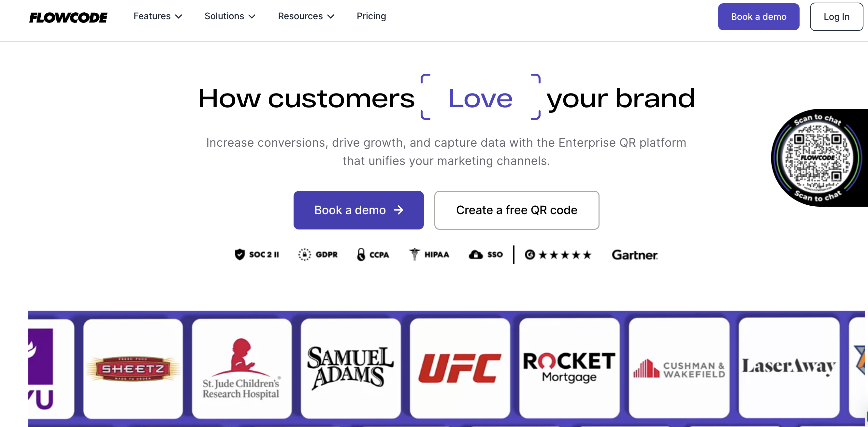
Task: Click the St. Jude Children's Research Hospital logo
Action: (241, 368)
